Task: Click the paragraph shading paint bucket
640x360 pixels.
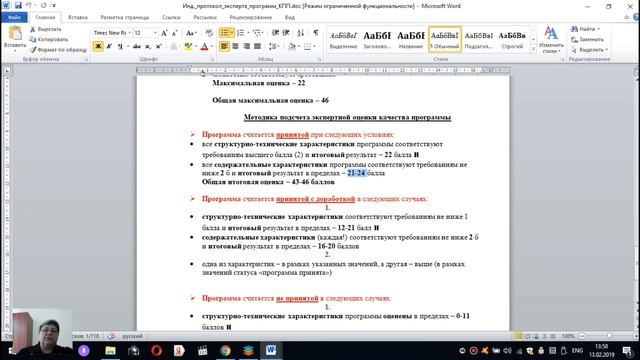Action: pyautogui.click(x=291, y=47)
